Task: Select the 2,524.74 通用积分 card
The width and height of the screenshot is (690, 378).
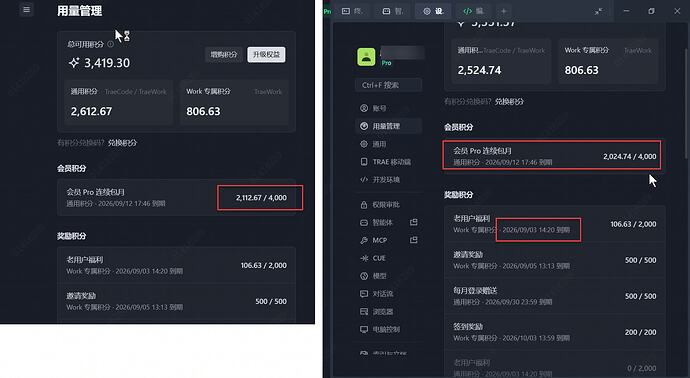Action: pyautogui.click(x=501, y=62)
